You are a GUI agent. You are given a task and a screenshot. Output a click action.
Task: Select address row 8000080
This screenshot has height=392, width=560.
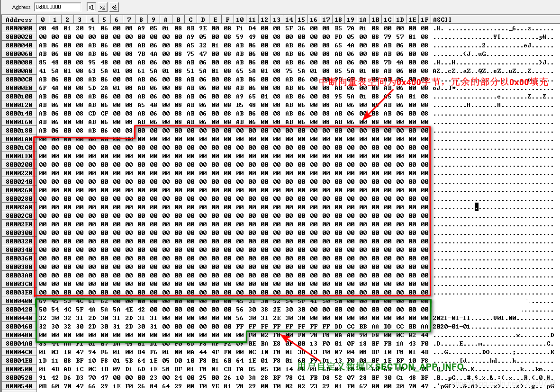pos(19,62)
